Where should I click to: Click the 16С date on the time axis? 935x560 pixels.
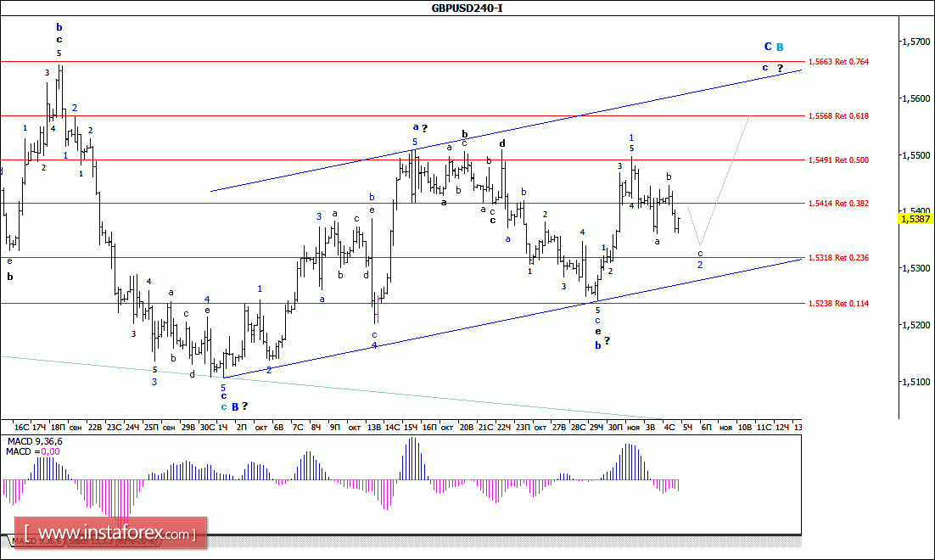21,428
